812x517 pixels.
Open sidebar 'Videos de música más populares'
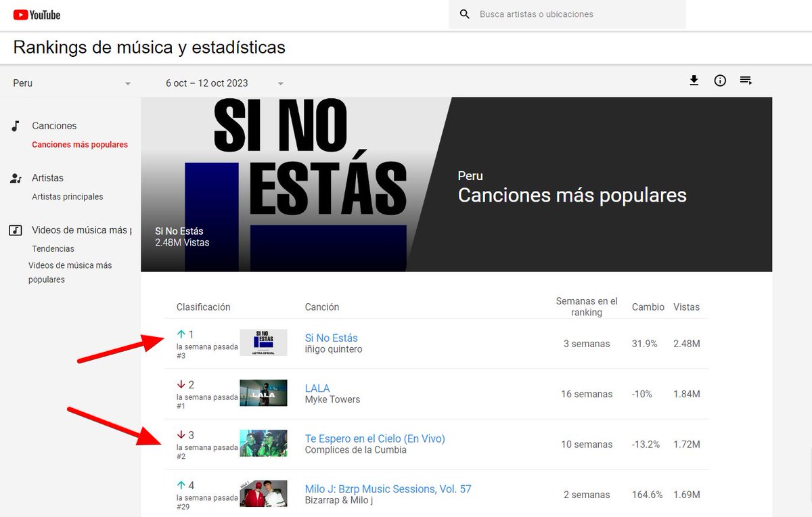coord(70,272)
